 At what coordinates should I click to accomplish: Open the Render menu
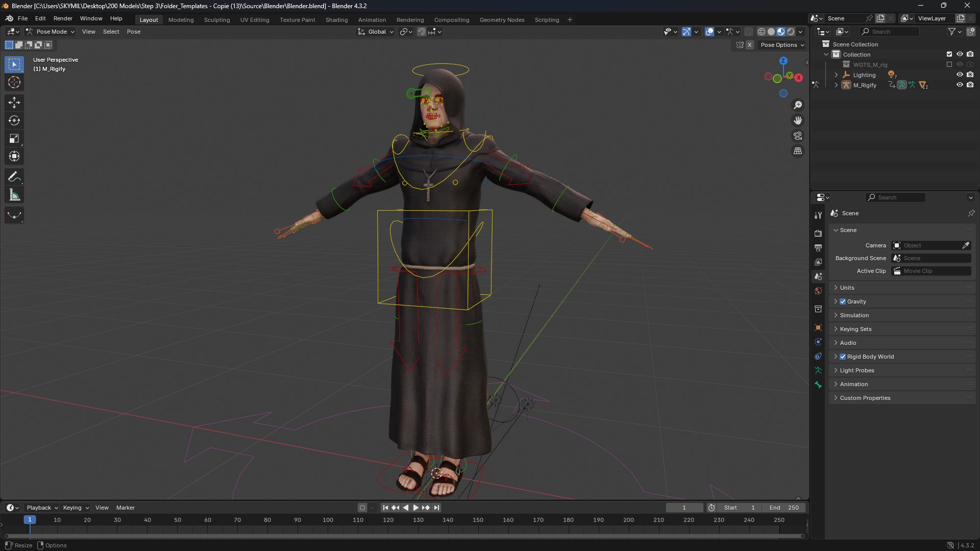63,18
